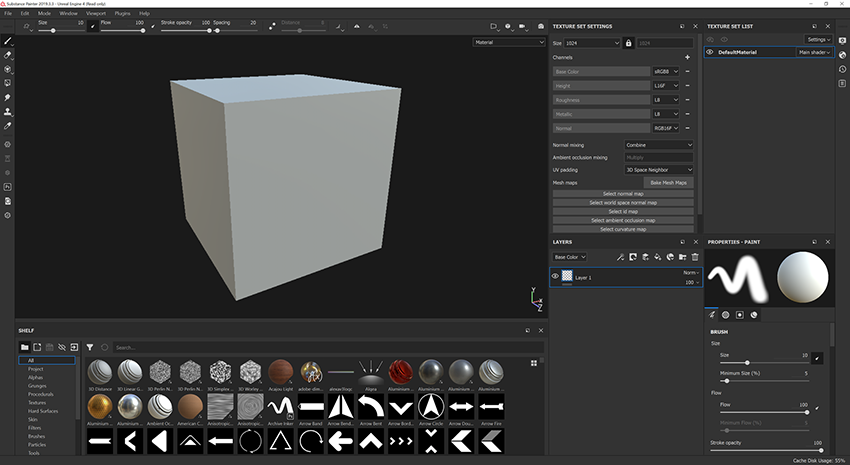Open the texture Size 1024 dropdown
The height and width of the screenshot is (465, 850).
click(593, 43)
